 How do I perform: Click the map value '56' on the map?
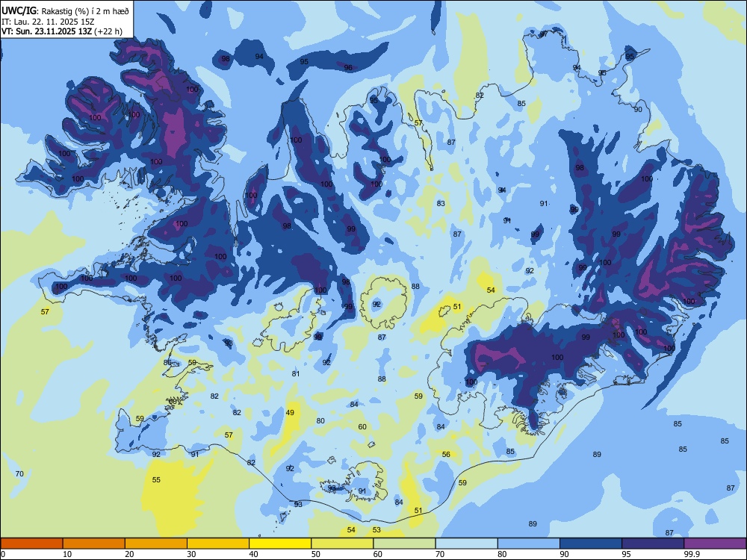(x=446, y=454)
